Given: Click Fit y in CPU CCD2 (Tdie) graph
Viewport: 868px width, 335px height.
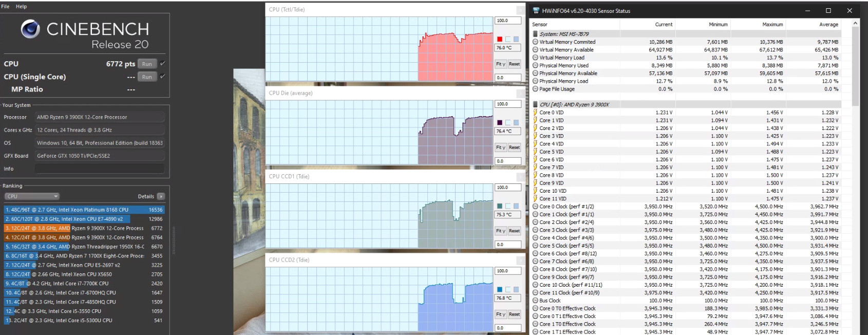Looking at the screenshot, I should click(x=501, y=314).
